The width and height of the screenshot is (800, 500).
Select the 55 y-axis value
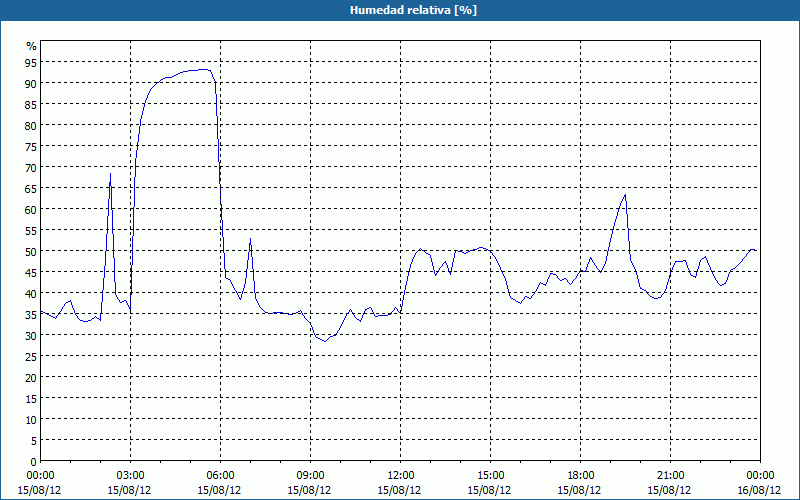click(31, 231)
